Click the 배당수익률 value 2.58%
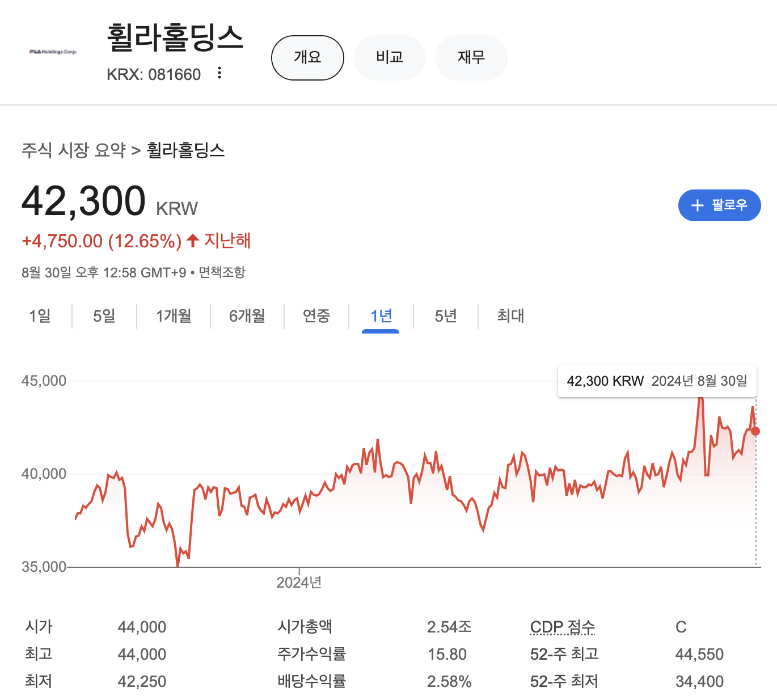777x700 pixels. [449, 681]
